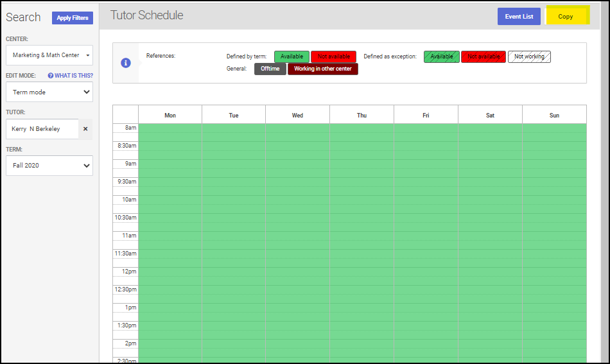
Task: Click the 8:30am time label
Action: (127, 146)
